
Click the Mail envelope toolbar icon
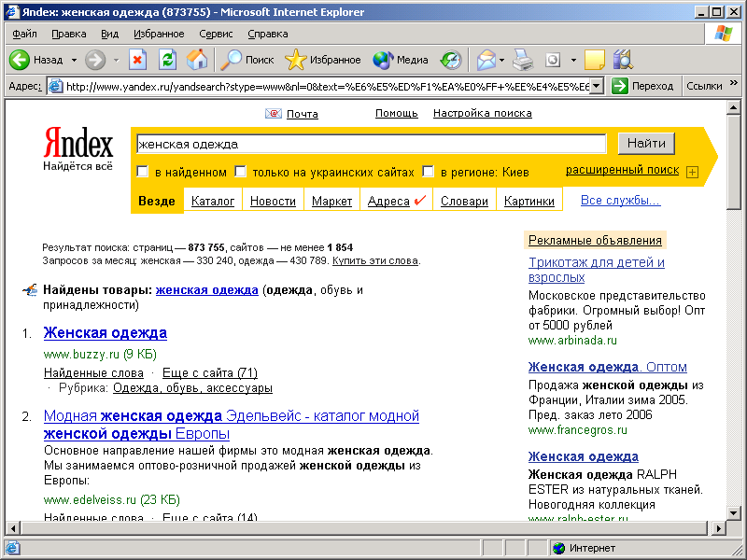click(x=486, y=60)
